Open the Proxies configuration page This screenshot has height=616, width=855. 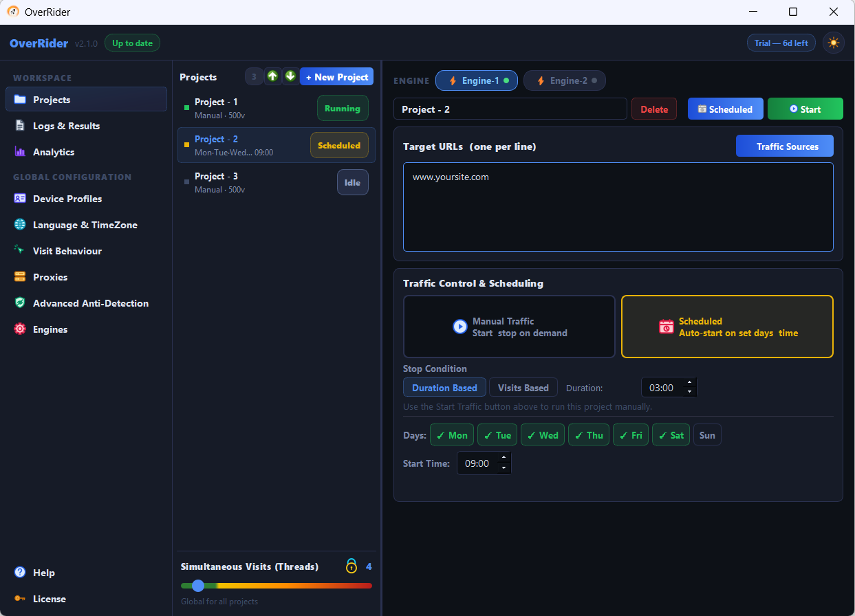click(86, 277)
